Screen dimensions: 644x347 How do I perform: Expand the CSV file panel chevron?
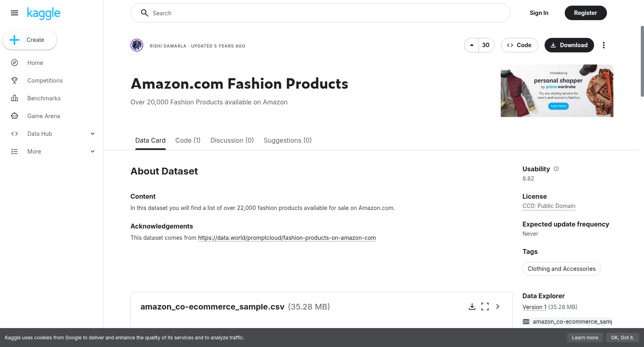click(x=498, y=307)
